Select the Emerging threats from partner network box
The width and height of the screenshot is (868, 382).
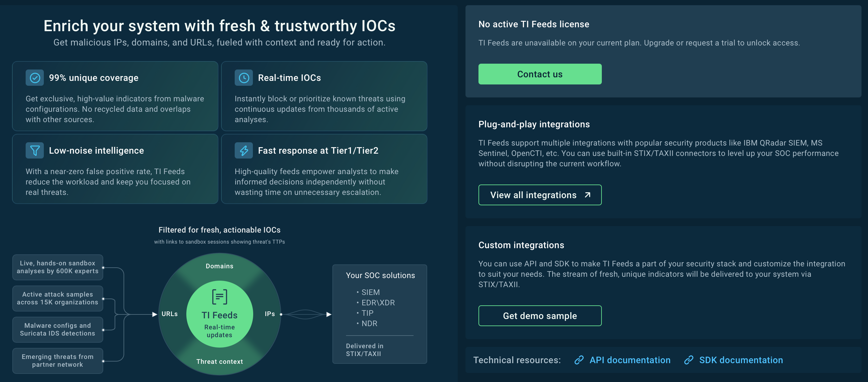58,361
